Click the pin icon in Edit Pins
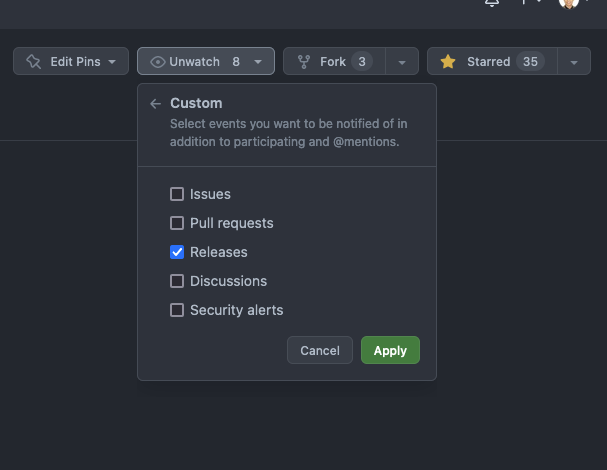The width and height of the screenshot is (607, 470). point(34,62)
